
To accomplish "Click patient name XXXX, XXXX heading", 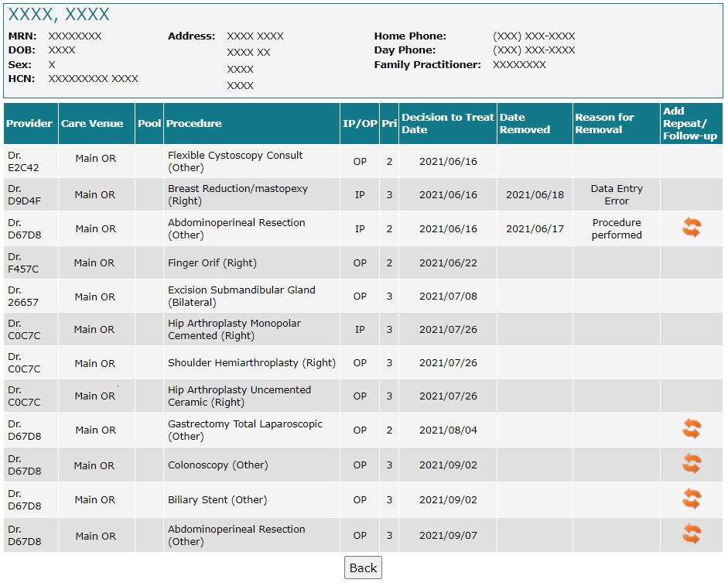I will tap(59, 15).
